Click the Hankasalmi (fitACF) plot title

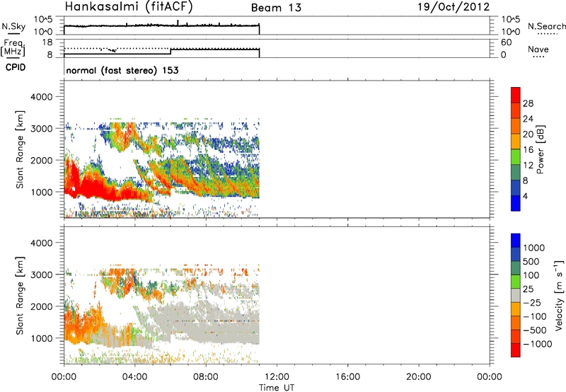[129, 6]
